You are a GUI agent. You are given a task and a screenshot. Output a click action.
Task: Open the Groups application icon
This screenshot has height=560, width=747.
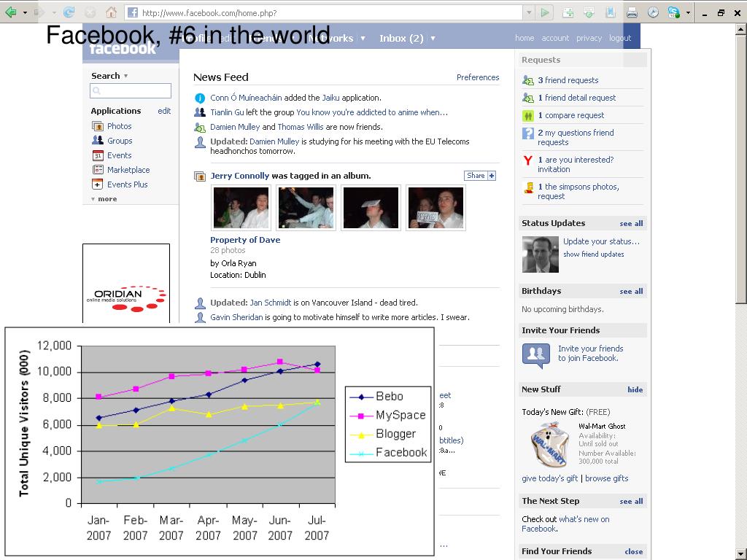tap(97, 141)
